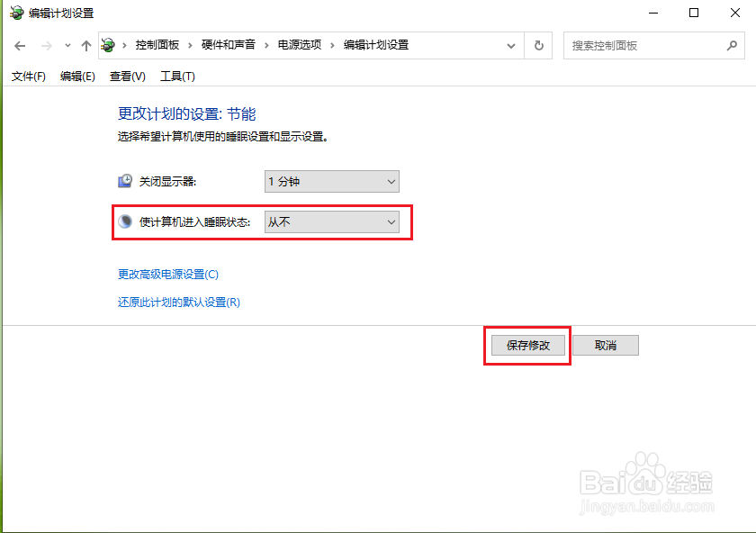
Task: Open the 工具 menu
Action: coord(176,77)
